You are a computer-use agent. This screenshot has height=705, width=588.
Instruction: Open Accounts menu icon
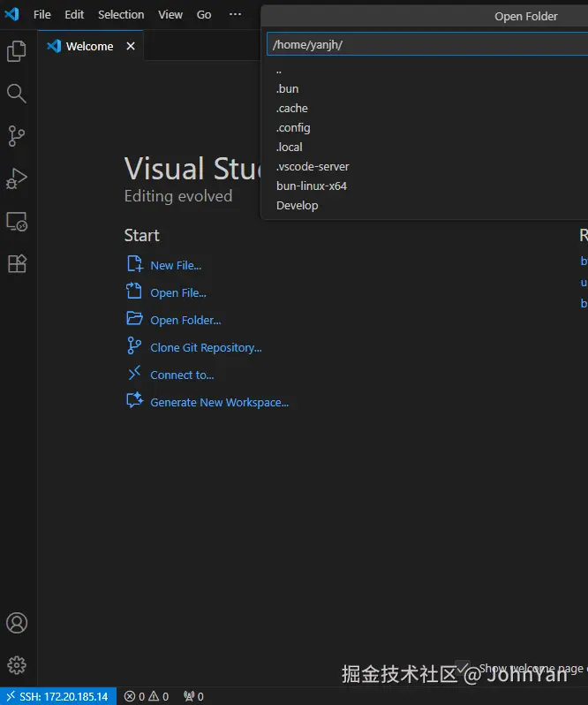(x=17, y=623)
